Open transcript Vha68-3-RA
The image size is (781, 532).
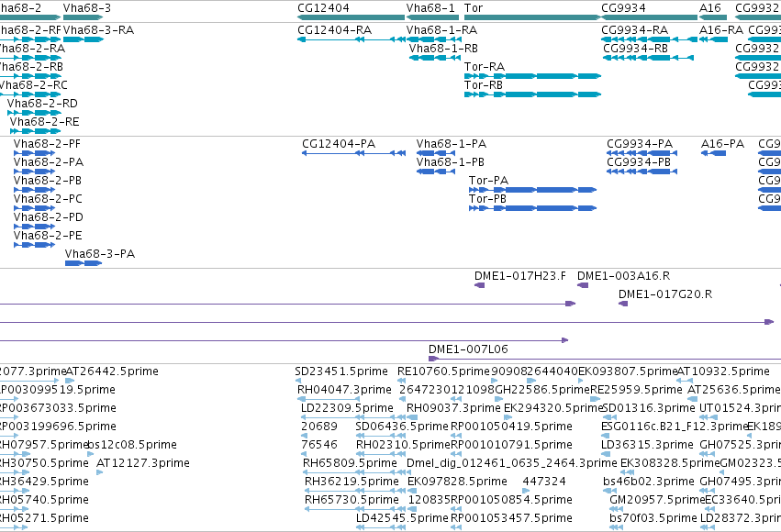tap(98, 30)
